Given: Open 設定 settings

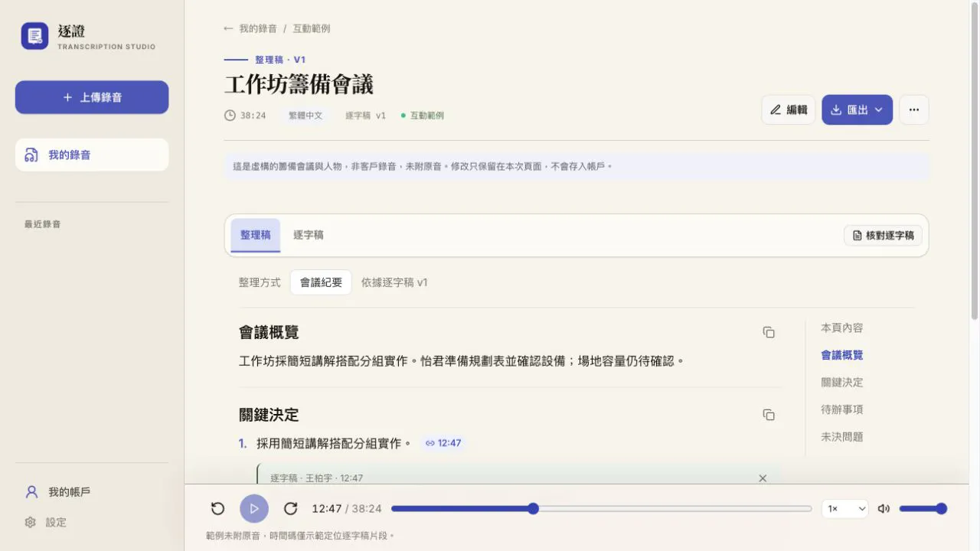Looking at the screenshot, I should (92, 522).
